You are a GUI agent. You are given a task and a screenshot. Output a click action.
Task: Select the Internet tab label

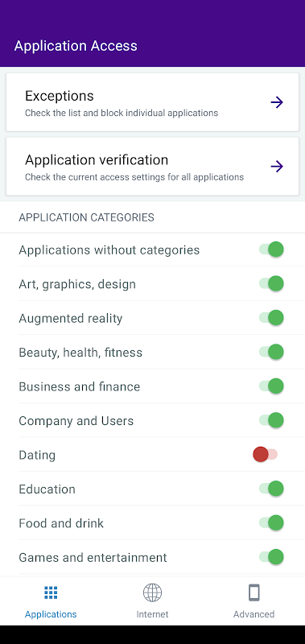point(152,614)
